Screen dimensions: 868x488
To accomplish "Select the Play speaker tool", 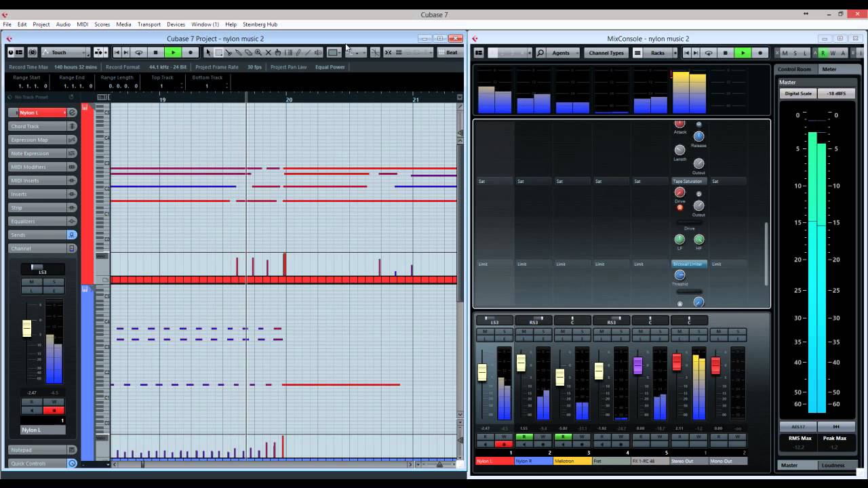I will pos(318,52).
